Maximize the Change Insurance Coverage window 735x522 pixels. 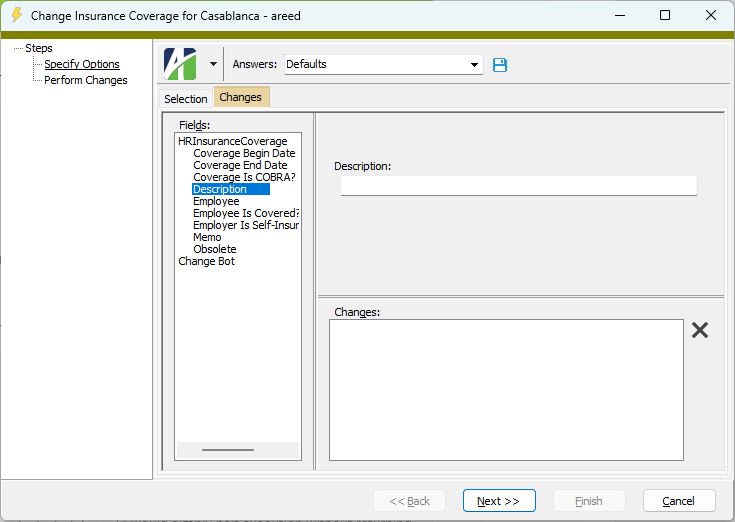665,15
